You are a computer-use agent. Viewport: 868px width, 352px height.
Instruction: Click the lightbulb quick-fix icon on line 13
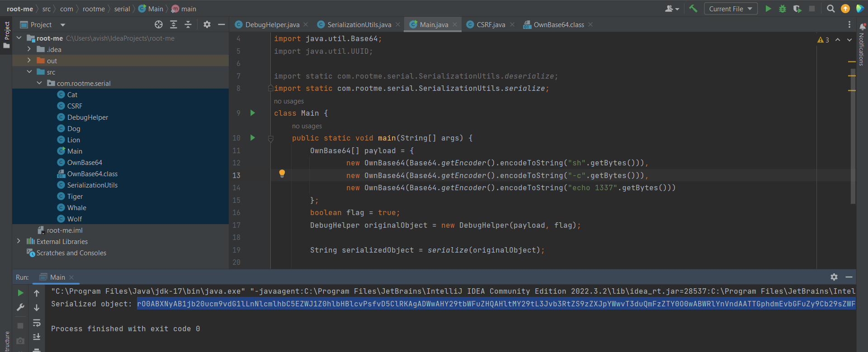point(282,174)
